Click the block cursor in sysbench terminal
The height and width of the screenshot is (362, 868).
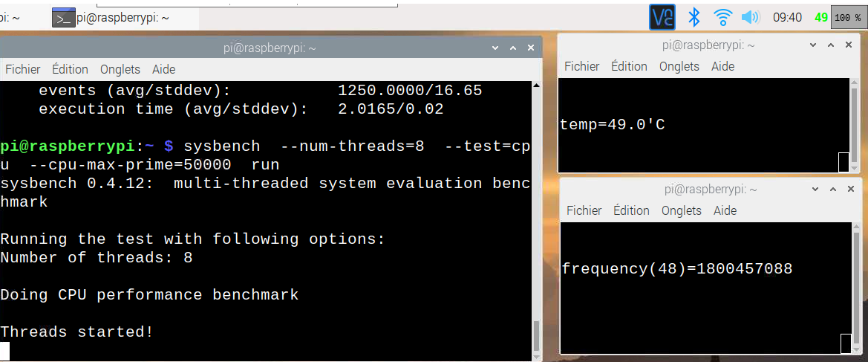[x=5, y=352]
